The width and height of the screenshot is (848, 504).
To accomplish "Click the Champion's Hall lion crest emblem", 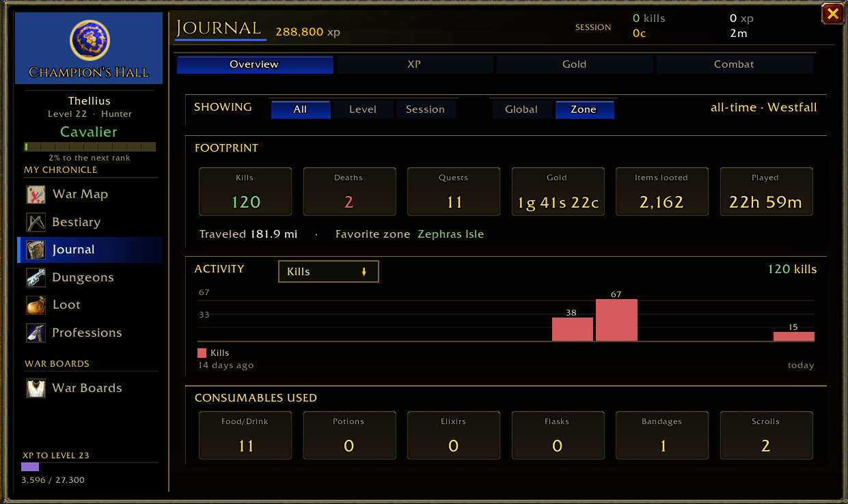I will (x=90, y=40).
